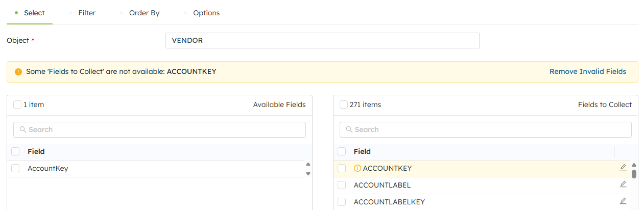Click the warning icon in yellow alert banner
644x210 pixels.
click(x=18, y=72)
